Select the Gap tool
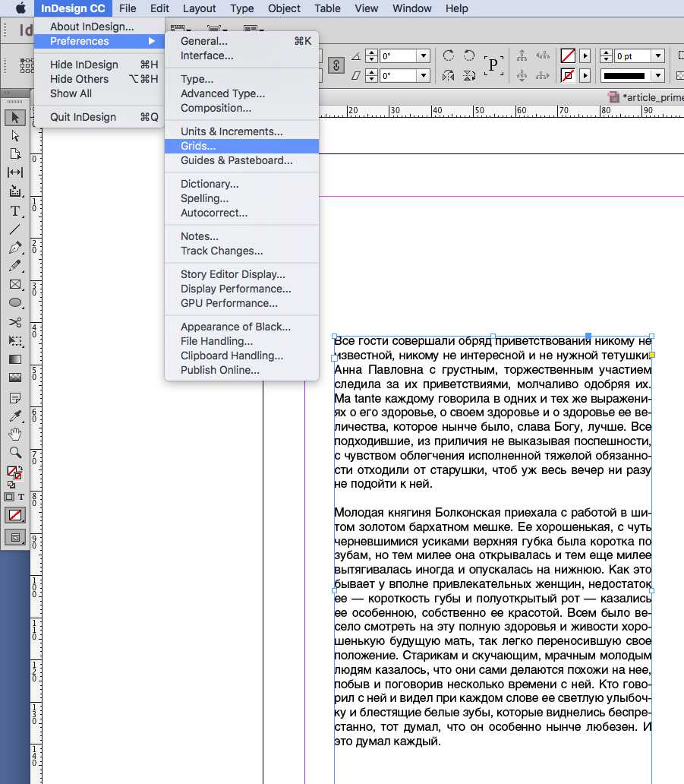 coord(15,173)
